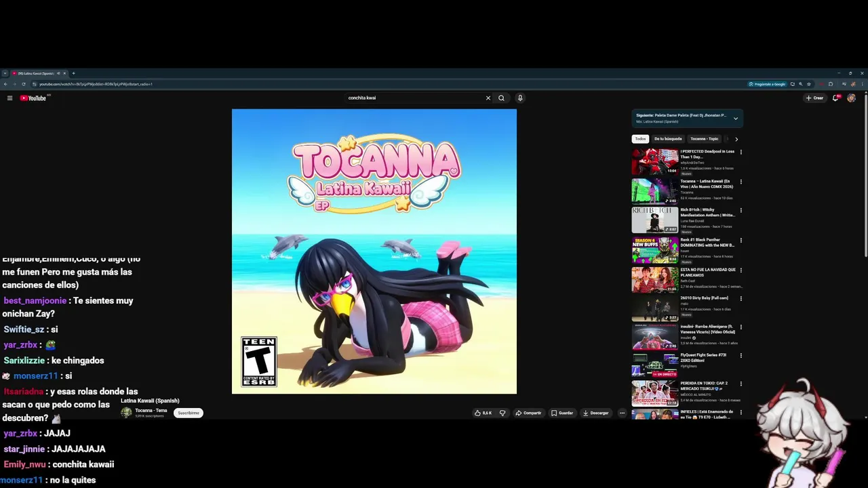Select the 'Todos' filter chip
This screenshot has height=488, width=868.
click(x=640, y=139)
